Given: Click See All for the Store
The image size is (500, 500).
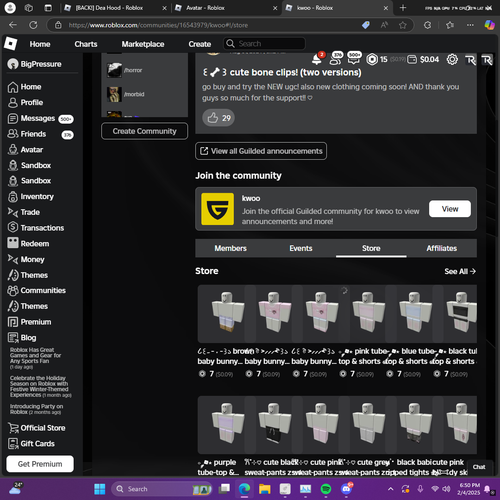Looking at the screenshot, I should (460, 272).
